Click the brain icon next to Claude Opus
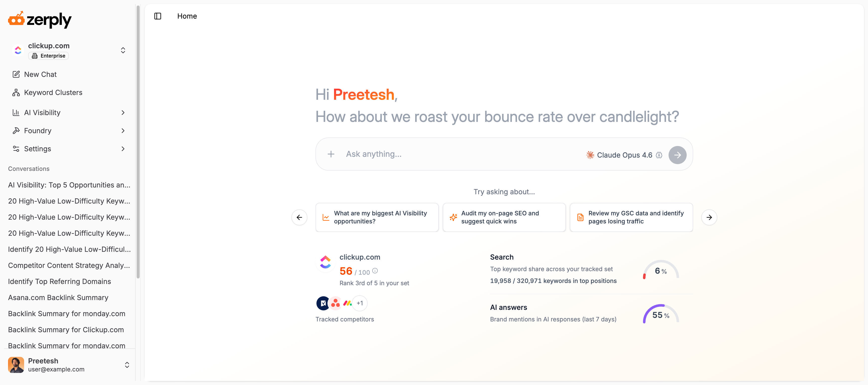 659,155
